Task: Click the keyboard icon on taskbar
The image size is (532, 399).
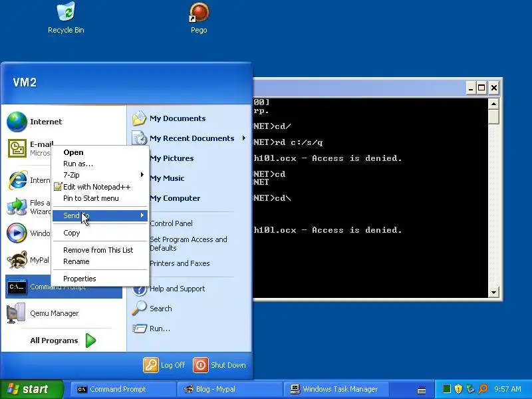Action: pos(422,390)
